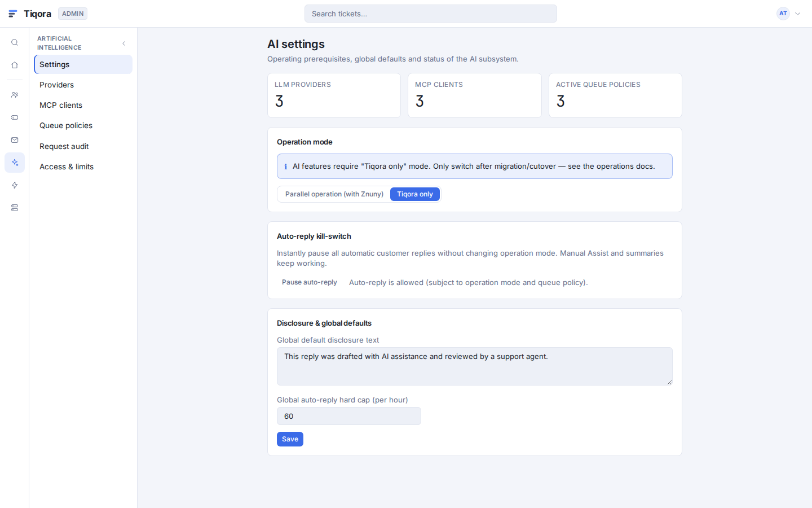Click the "Disclosure & global defaults" title
812x508 pixels.
(x=324, y=323)
